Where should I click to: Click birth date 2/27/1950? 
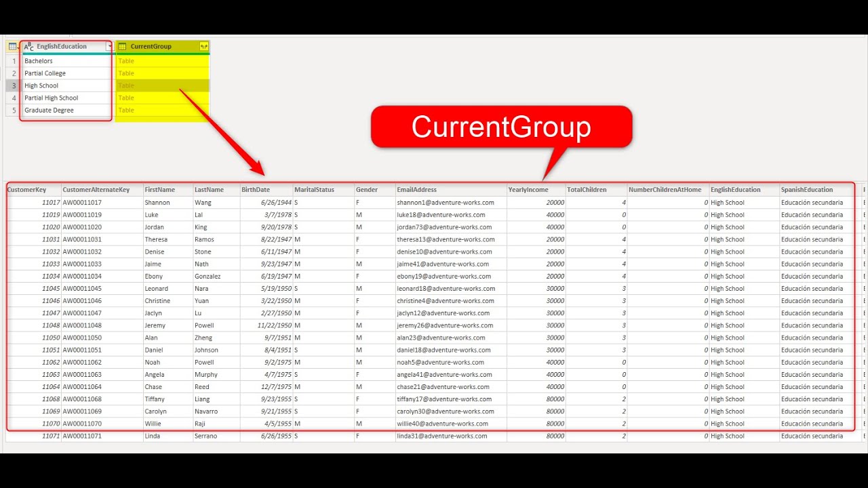pos(275,313)
